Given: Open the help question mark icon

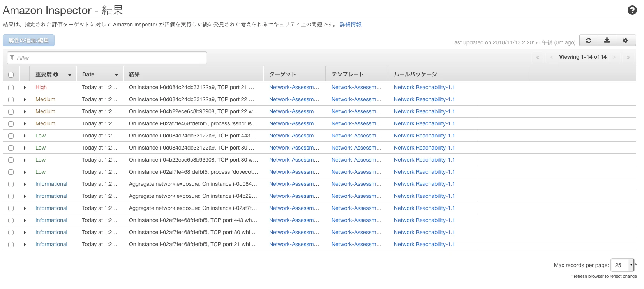Looking at the screenshot, I should coord(632,10).
